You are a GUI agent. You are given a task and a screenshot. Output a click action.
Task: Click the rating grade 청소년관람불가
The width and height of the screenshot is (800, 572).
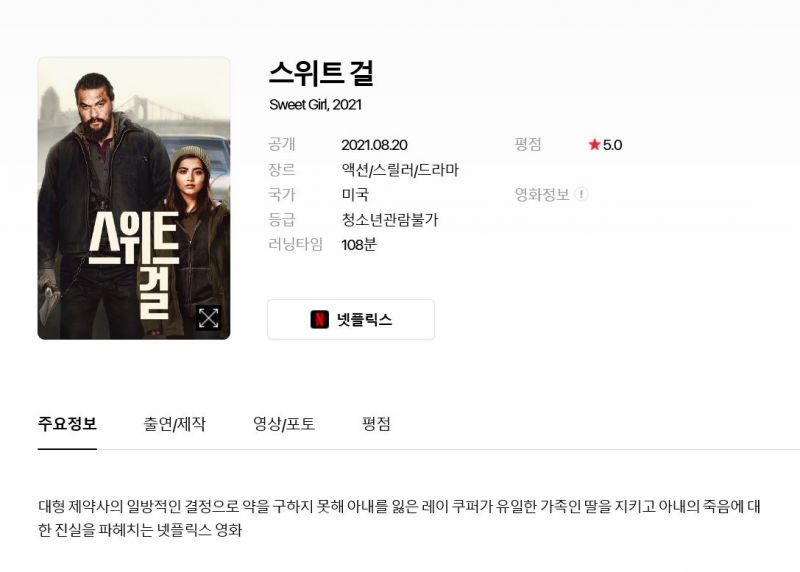390,220
